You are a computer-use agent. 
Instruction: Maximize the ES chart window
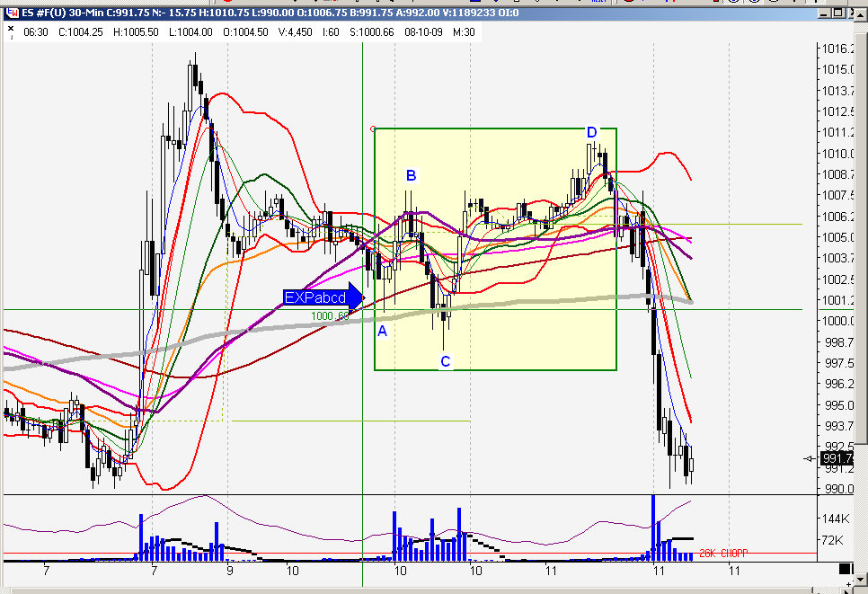(x=838, y=13)
